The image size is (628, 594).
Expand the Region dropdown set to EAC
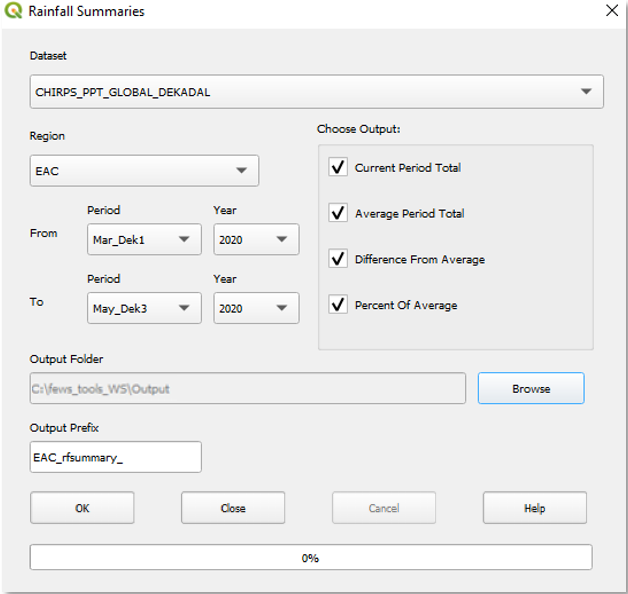tap(144, 171)
